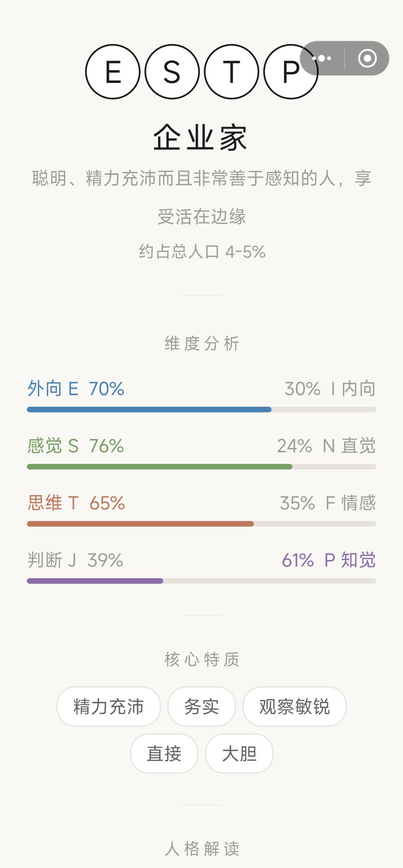
Task: Tap the 核心特质 section heading
Action: 202,659
